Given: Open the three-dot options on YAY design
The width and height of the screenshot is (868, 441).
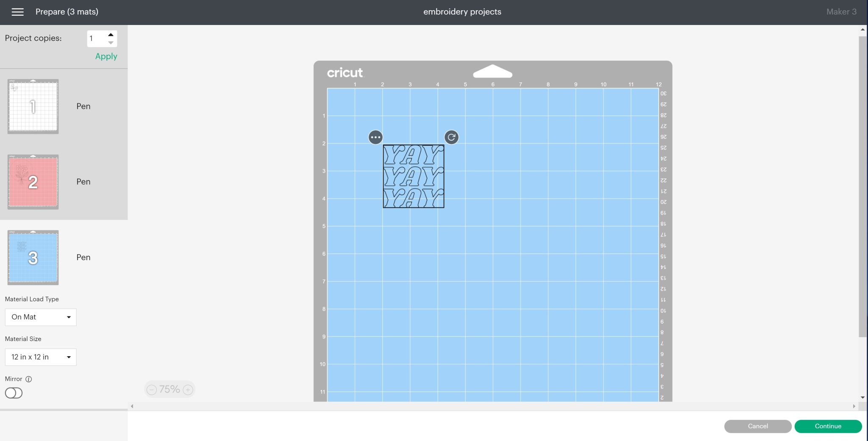Looking at the screenshot, I should click(376, 137).
